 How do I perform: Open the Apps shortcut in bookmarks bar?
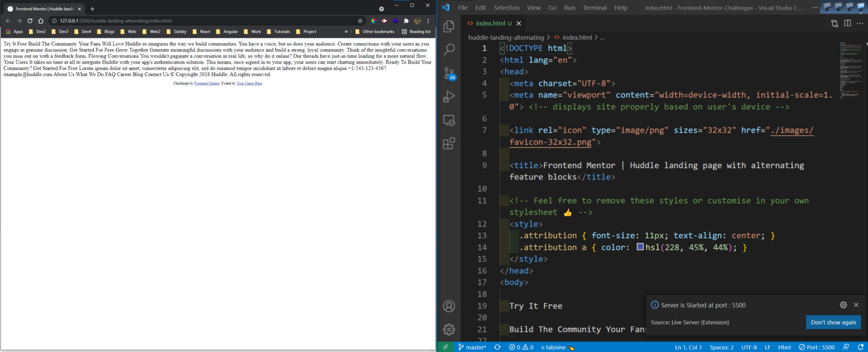click(14, 31)
